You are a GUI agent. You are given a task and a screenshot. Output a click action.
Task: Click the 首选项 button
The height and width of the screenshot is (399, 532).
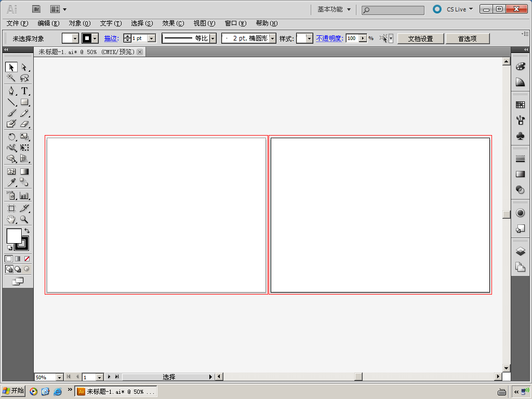click(x=468, y=38)
